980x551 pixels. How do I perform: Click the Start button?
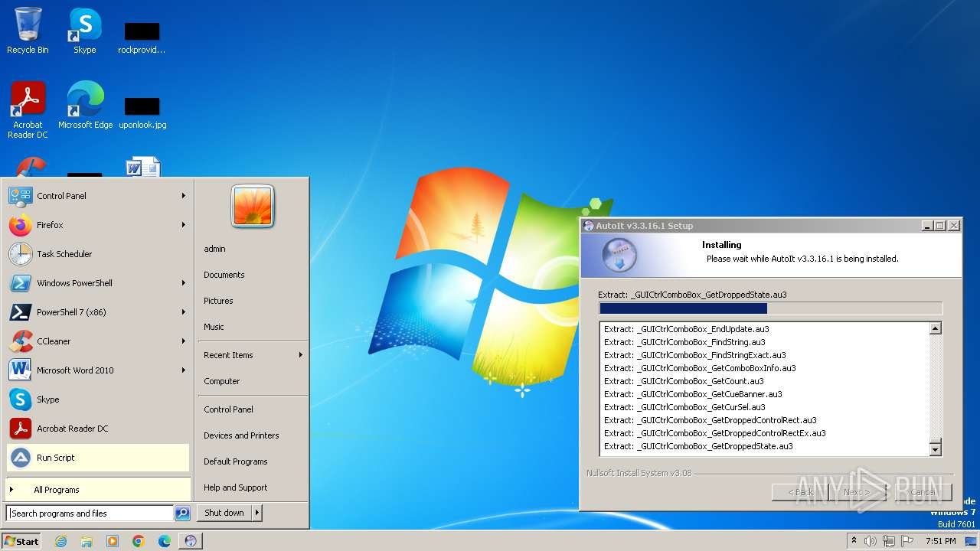pos(21,541)
